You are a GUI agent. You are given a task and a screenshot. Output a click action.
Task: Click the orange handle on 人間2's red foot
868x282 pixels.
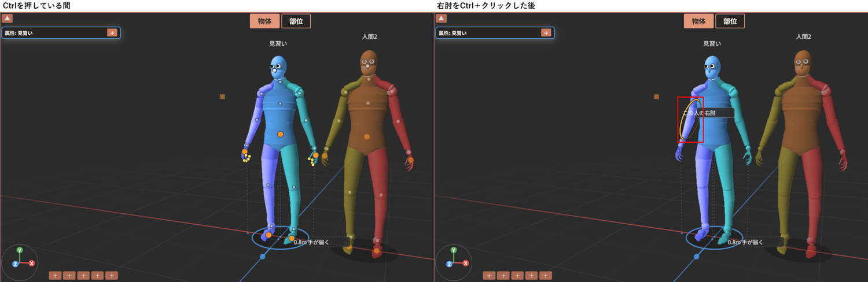coord(377,251)
